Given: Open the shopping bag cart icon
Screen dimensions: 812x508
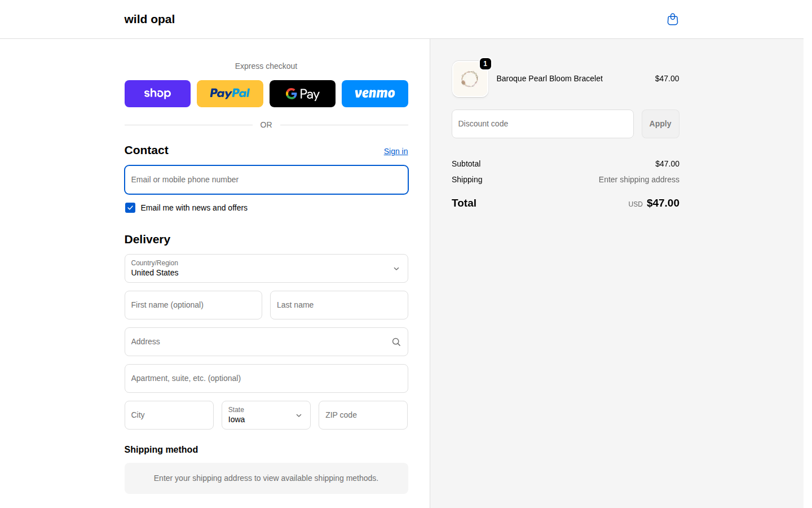Looking at the screenshot, I should pos(672,19).
